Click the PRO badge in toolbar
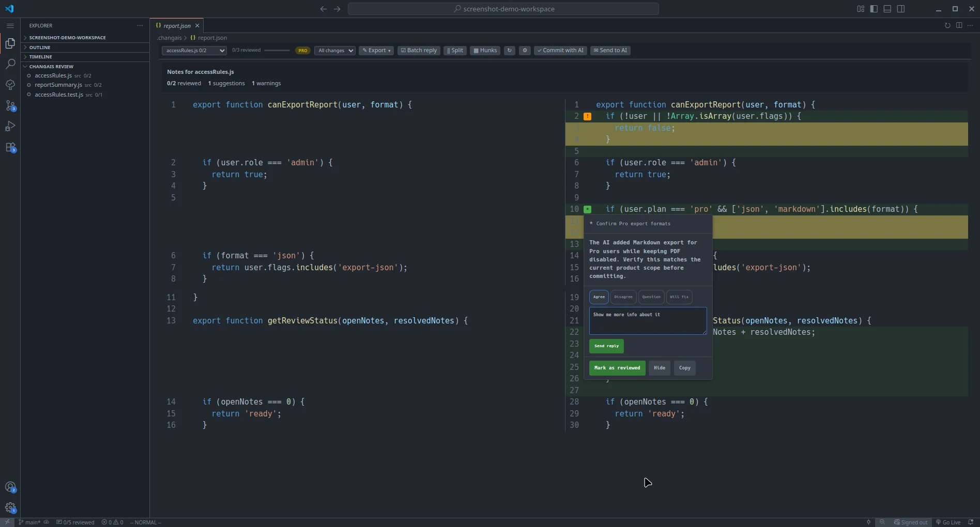This screenshot has height=527, width=980. pyautogui.click(x=303, y=51)
